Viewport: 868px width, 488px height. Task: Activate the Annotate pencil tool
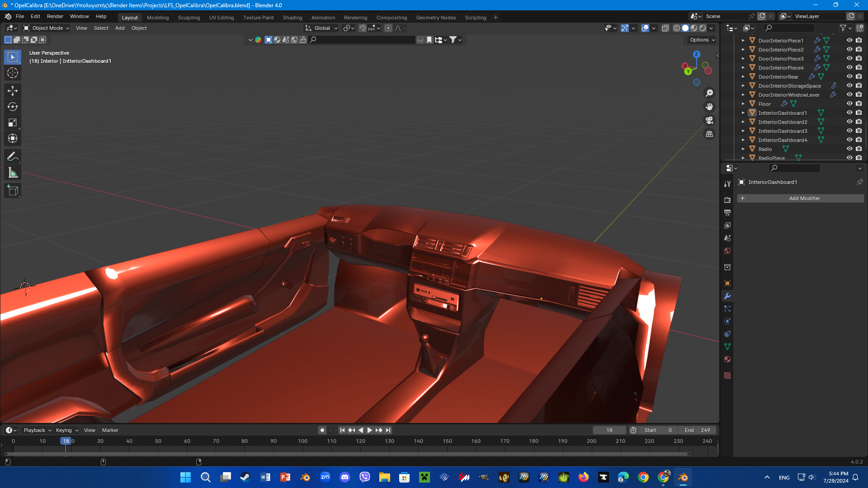tap(13, 157)
